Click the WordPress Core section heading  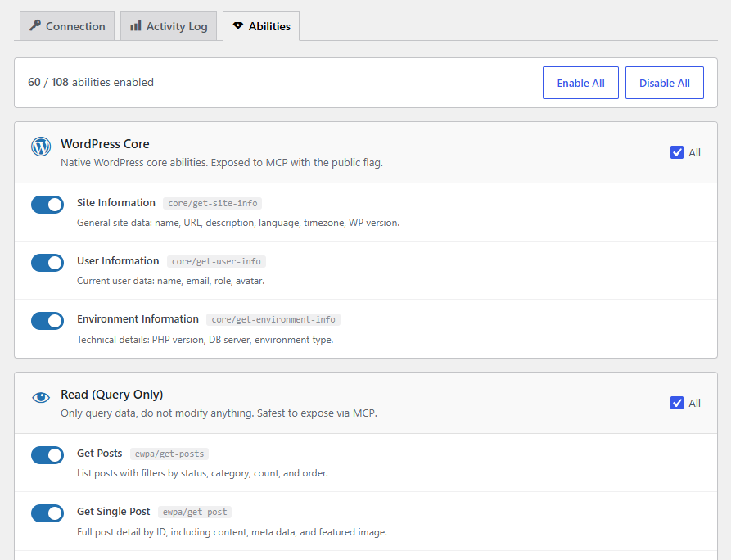point(105,144)
